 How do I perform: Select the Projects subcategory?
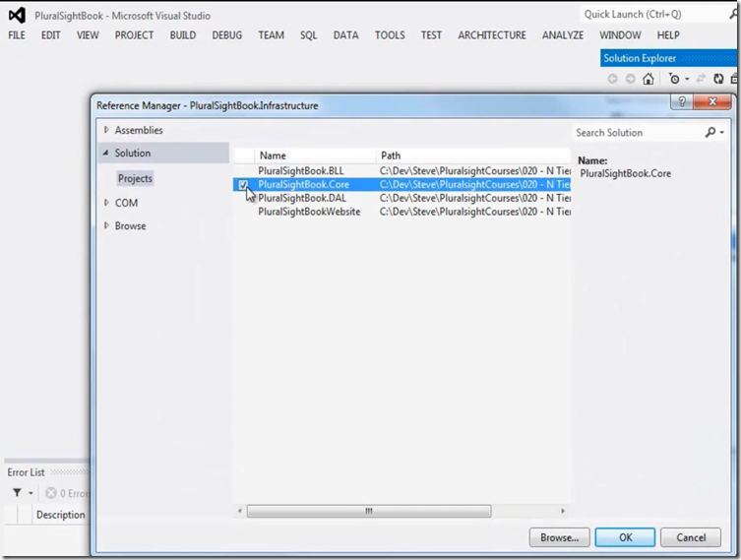[x=135, y=179]
